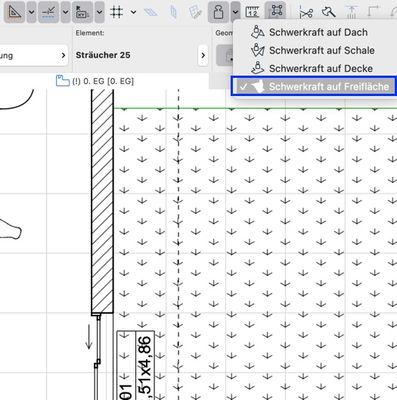Click the horizontal editing plane icon
397x400 pixels.
pyautogui.click(x=151, y=12)
